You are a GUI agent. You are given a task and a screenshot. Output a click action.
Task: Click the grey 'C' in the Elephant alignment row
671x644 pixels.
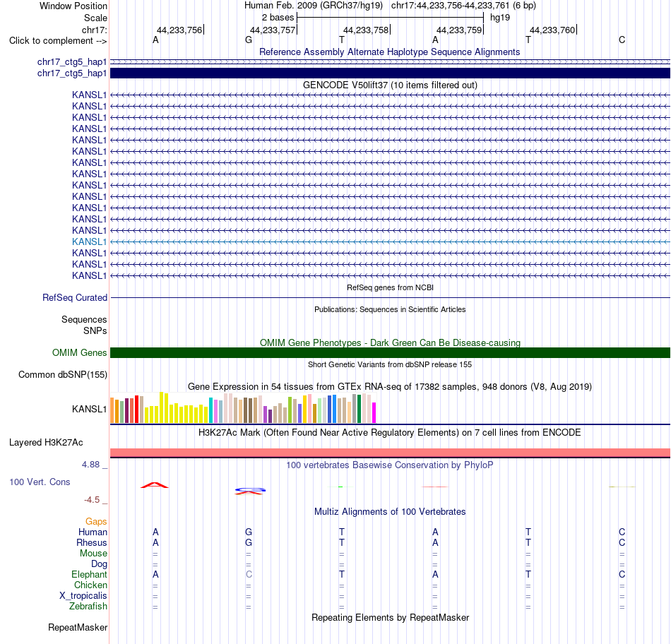(249, 575)
